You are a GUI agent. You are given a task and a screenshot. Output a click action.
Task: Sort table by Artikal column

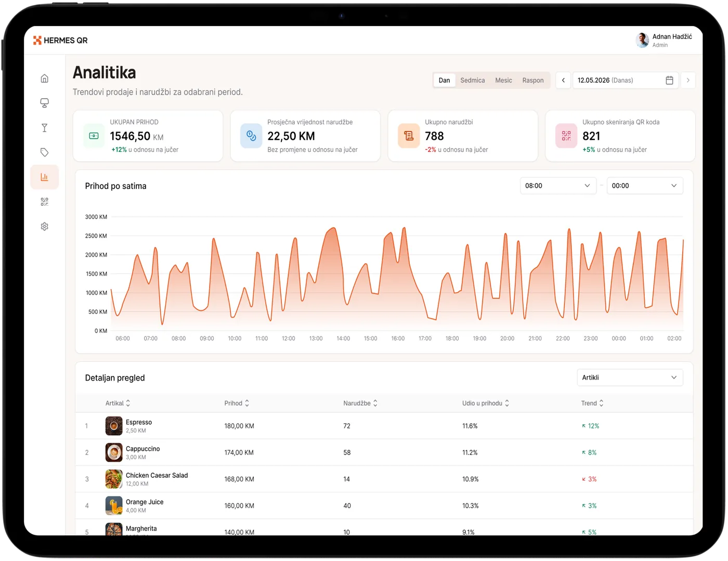[x=118, y=403]
